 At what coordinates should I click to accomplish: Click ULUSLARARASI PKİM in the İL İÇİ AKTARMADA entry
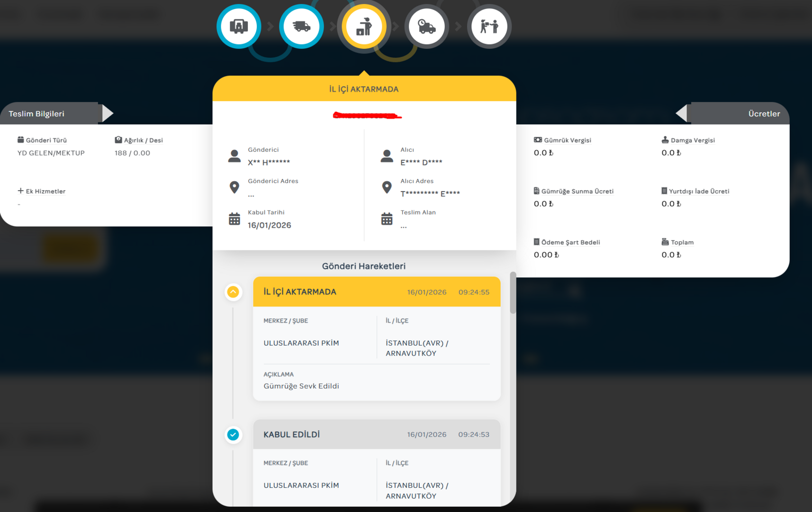click(x=301, y=343)
